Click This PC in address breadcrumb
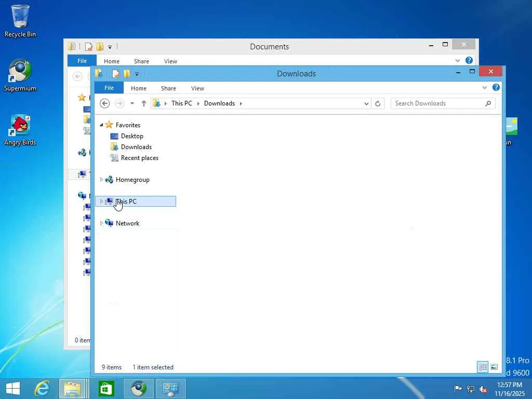 [x=181, y=103]
